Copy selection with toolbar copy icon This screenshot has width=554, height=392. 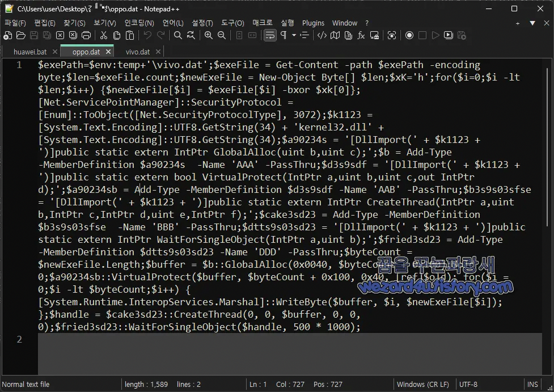[117, 35]
